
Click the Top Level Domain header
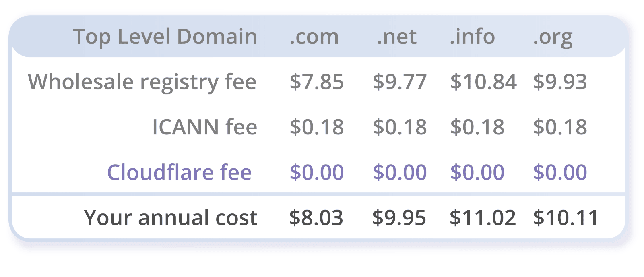[165, 37]
